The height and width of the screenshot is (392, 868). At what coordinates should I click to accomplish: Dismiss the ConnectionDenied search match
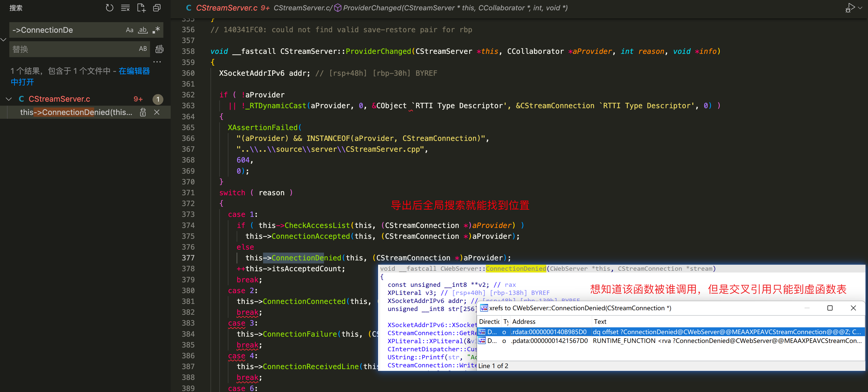point(157,112)
